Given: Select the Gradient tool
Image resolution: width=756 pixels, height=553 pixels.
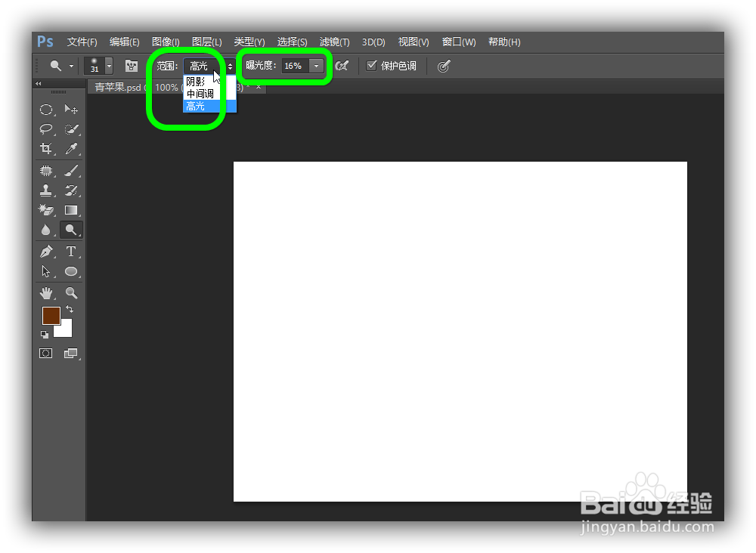Looking at the screenshot, I should [72, 209].
